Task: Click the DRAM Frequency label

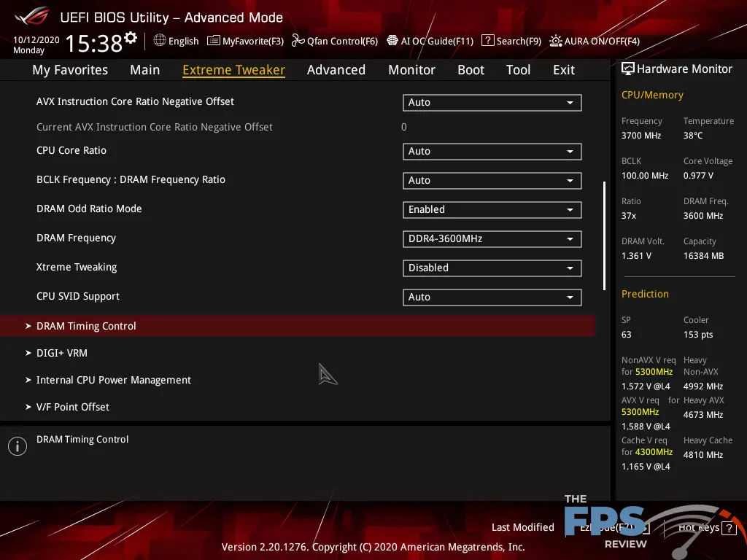Action: pyautogui.click(x=76, y=238)
